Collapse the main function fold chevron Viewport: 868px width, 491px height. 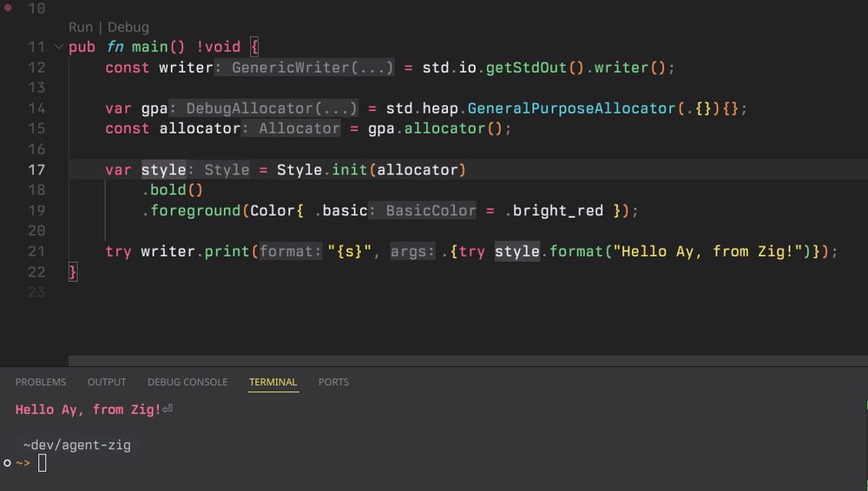pos(59,47)
